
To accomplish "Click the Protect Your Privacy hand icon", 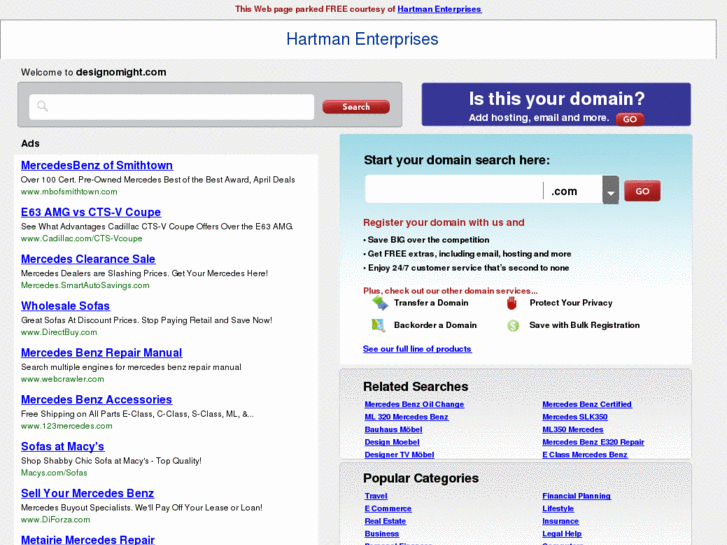I will point(512,303).
